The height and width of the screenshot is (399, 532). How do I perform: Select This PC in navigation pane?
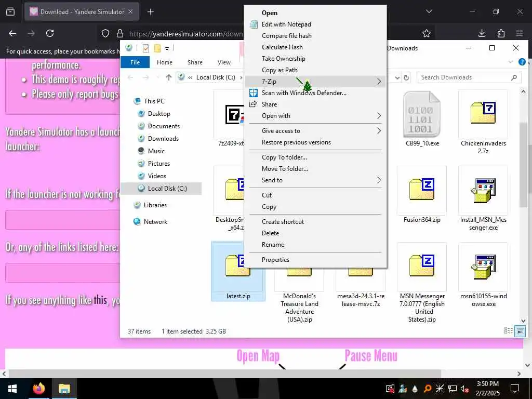pyautogui.click(x=154, y=101)
